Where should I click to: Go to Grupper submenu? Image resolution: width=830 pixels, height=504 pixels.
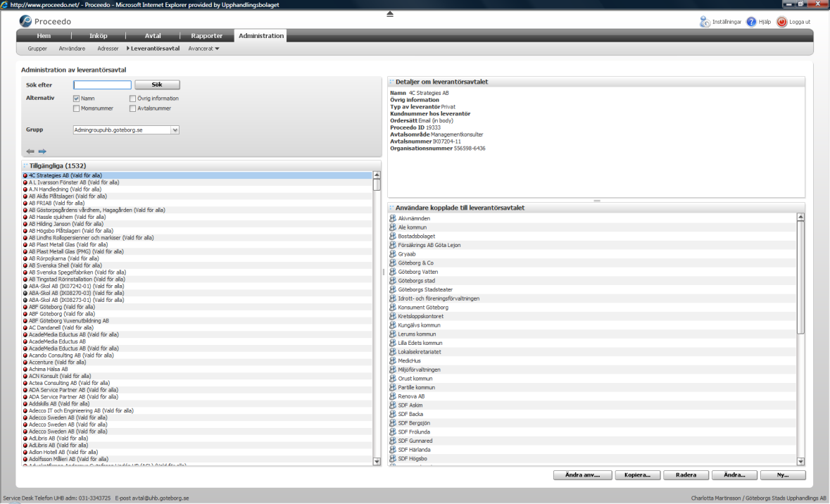(x=37, y=49)
